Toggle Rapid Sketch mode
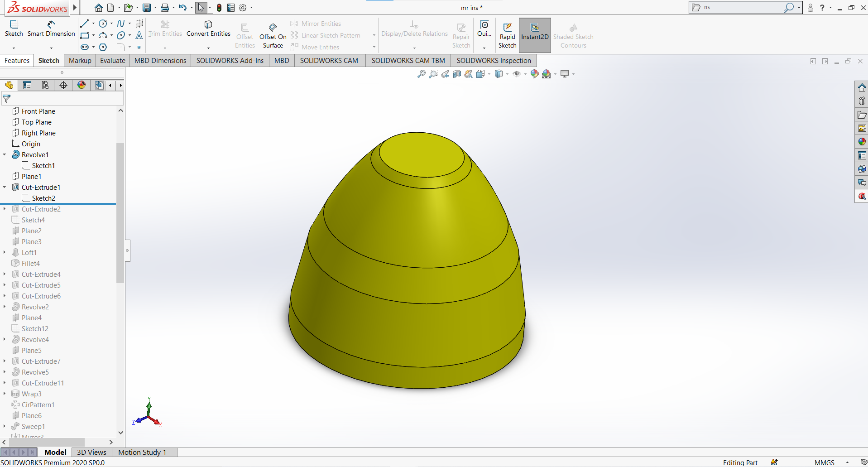Screen dimensions: 868x467 (507, 35)
